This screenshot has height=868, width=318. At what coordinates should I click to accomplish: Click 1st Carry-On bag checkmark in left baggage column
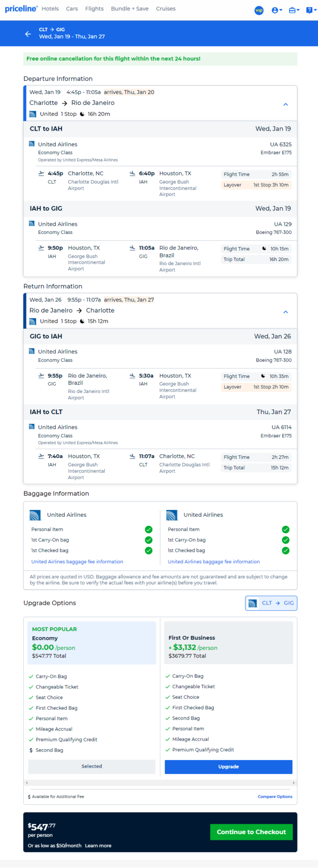[x=149, y=540]
